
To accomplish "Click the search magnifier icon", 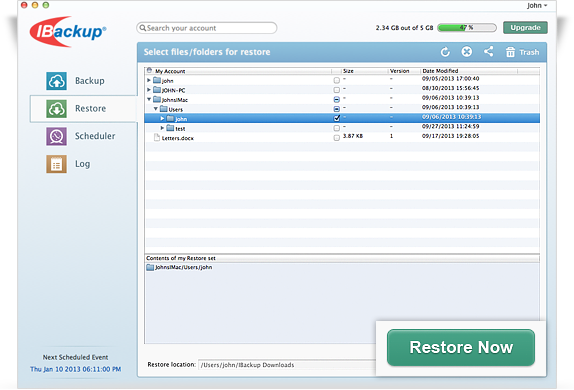I will [x=143, y=28].
